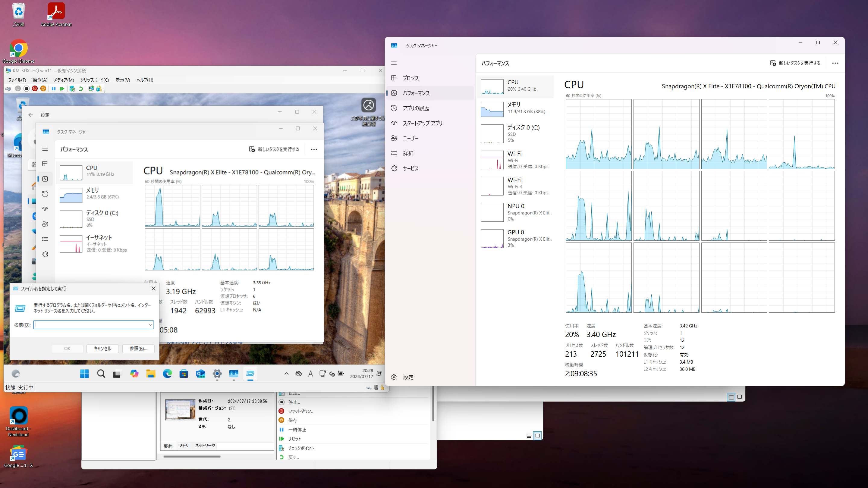Open サービス page in Task Manager sidebar

coord(412,168)
